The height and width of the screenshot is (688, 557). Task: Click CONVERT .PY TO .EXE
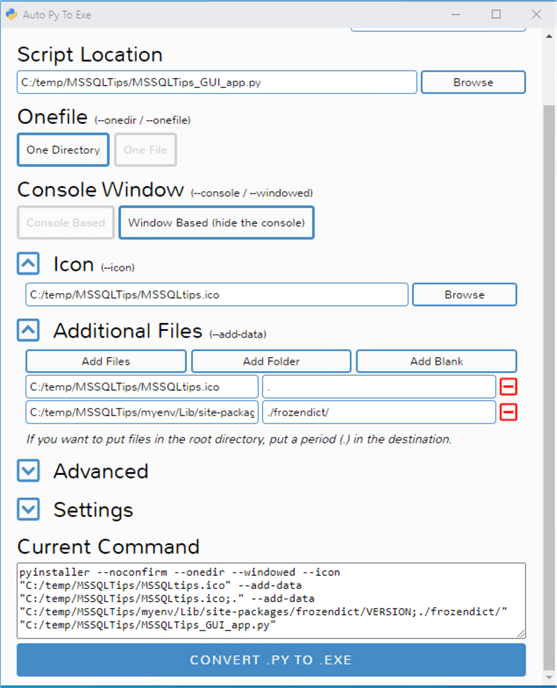[271, 660]
